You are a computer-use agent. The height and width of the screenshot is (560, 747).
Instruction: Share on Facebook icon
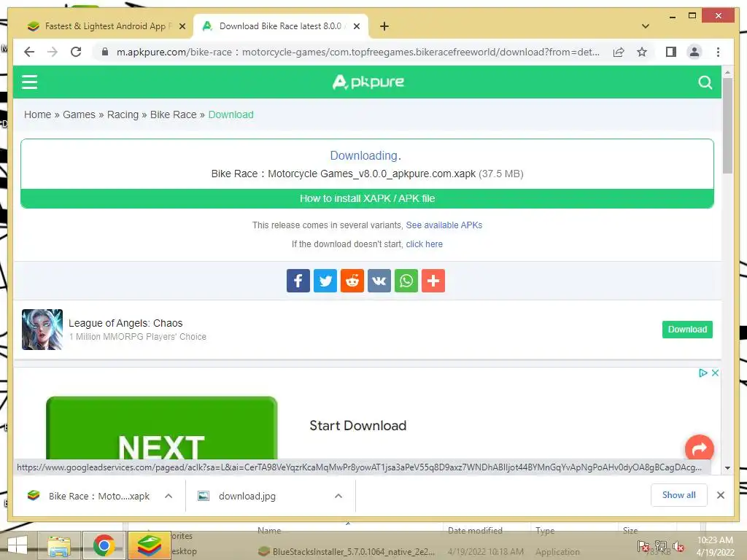[298, 281]
